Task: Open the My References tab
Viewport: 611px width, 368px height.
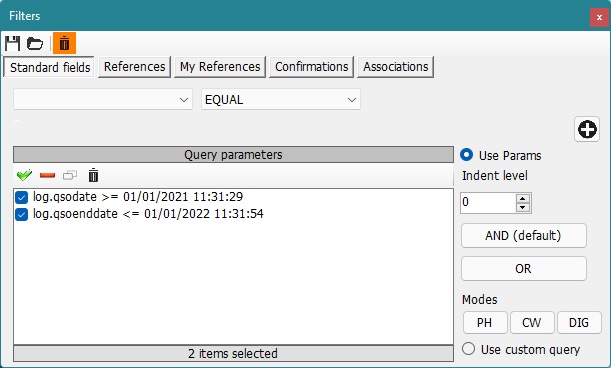Action: [220, 67]
